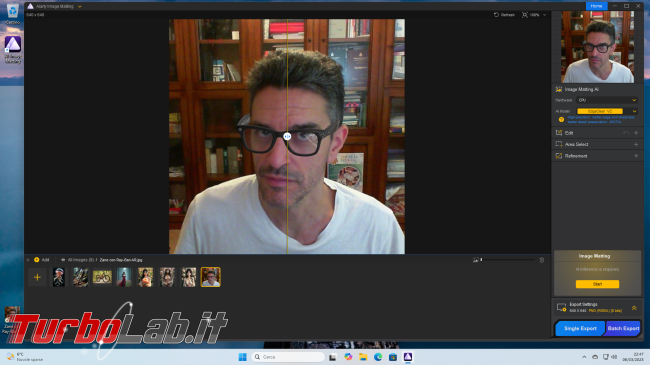Screen dimensions: 650x365
Task: Click the yellow Add circle icon
Action: 36,260
